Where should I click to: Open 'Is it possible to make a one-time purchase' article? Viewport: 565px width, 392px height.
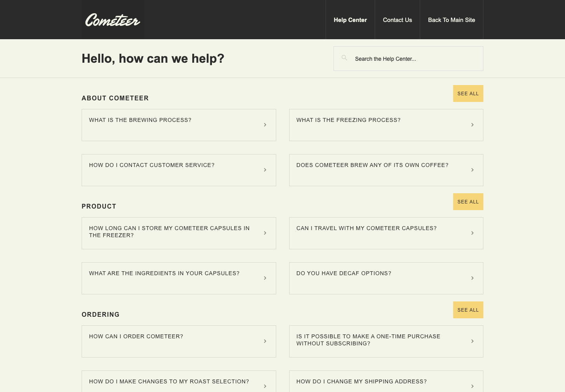tap(386, 341)
